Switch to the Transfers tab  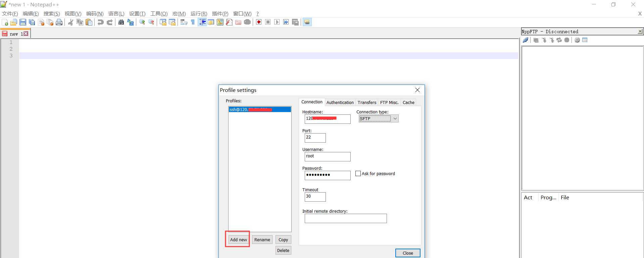coord(367,102)
